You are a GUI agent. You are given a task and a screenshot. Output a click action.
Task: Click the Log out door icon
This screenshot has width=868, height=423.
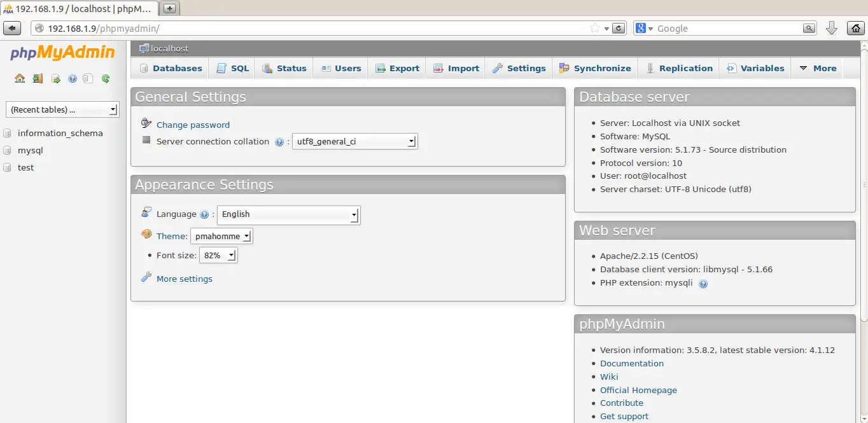tap(38, 78)
